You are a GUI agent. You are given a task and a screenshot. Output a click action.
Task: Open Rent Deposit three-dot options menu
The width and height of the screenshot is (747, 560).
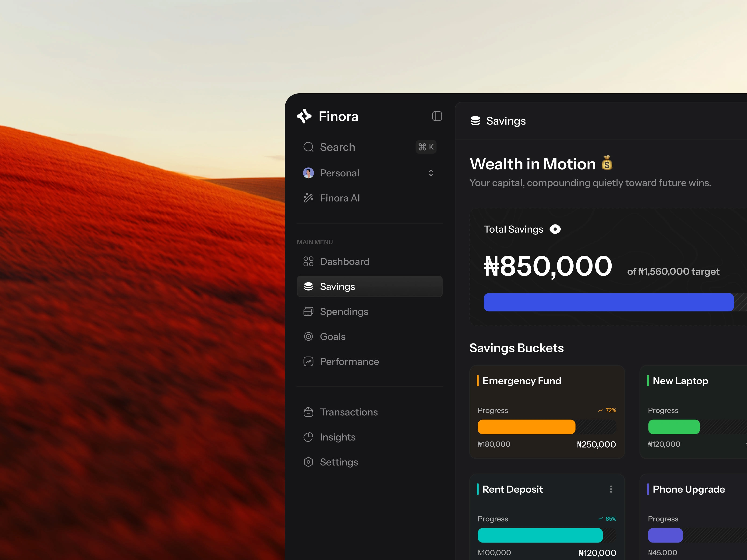tap(611, 489)
